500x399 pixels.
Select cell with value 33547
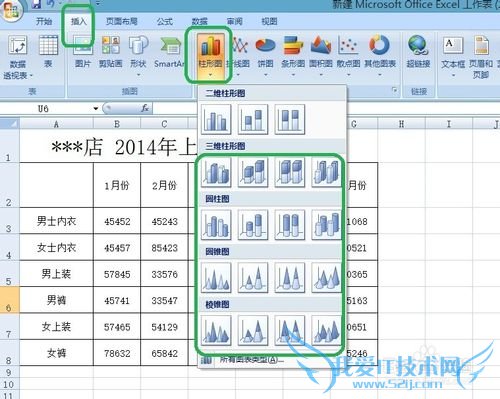(164, 300)
